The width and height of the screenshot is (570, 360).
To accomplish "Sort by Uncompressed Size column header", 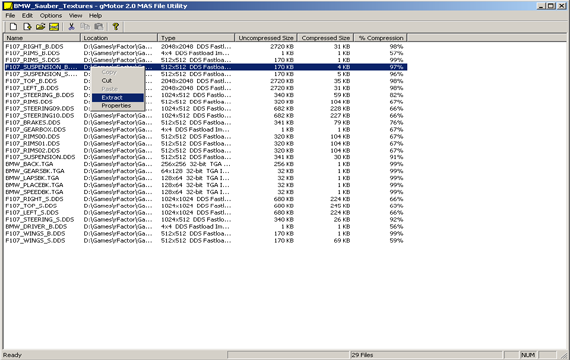I will [x=266, y=38].
